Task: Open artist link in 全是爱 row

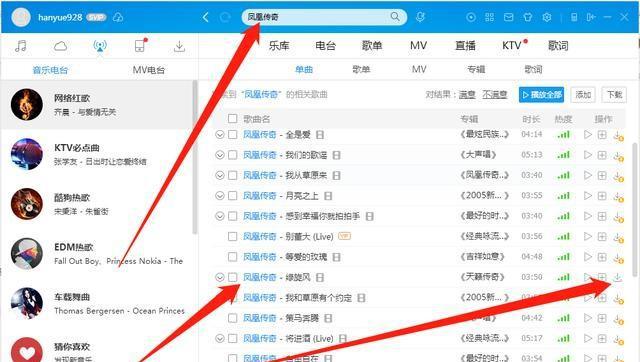Action: coord(260,134)
